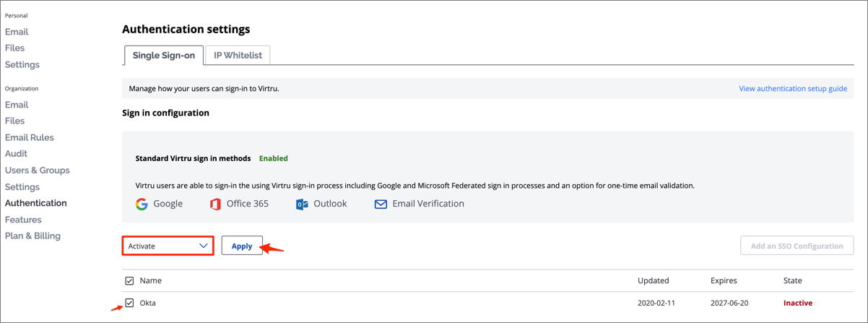Open the Activate action dropdown
This screenshot has width=868, height=323.
(x=168, y=246)
